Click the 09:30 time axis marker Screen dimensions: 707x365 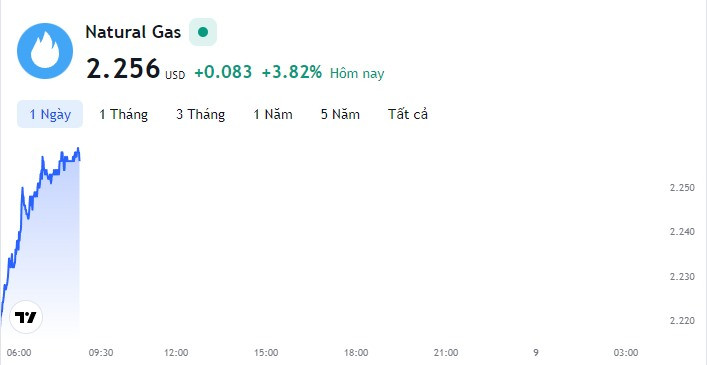point(101,352)
